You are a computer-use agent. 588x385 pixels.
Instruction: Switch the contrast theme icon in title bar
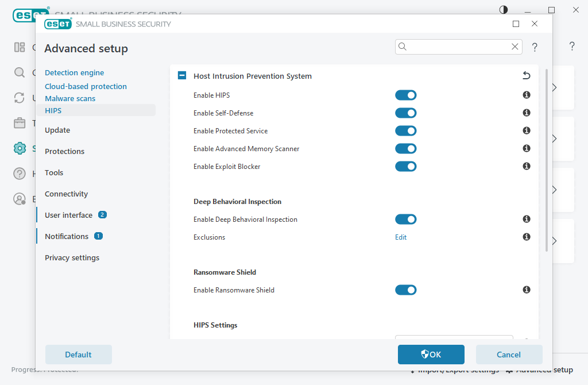click(x=504, y=10)
